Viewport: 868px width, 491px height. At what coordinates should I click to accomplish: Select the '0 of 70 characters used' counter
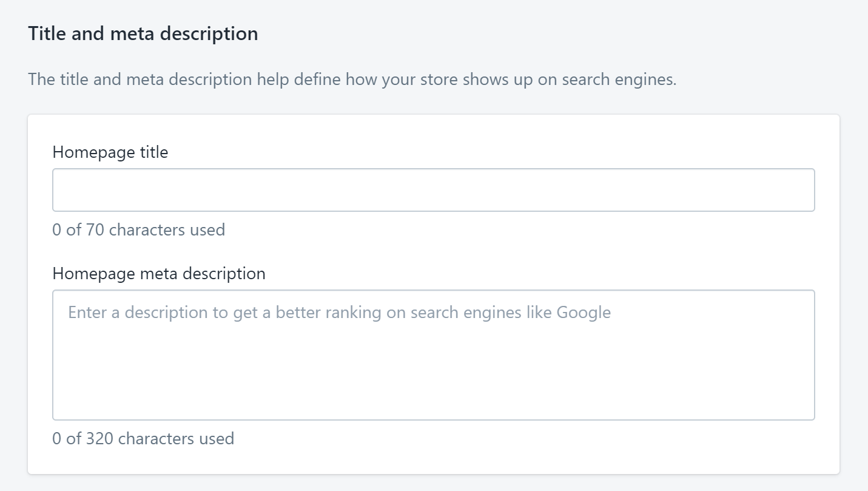[x=139, y=229]
